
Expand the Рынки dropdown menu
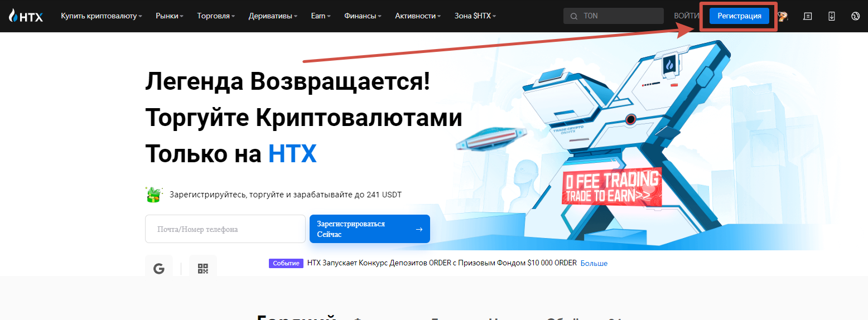coord(170,16)
